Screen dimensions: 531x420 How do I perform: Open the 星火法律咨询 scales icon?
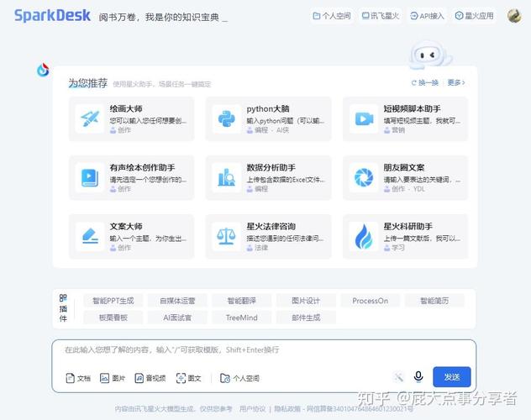227,236
